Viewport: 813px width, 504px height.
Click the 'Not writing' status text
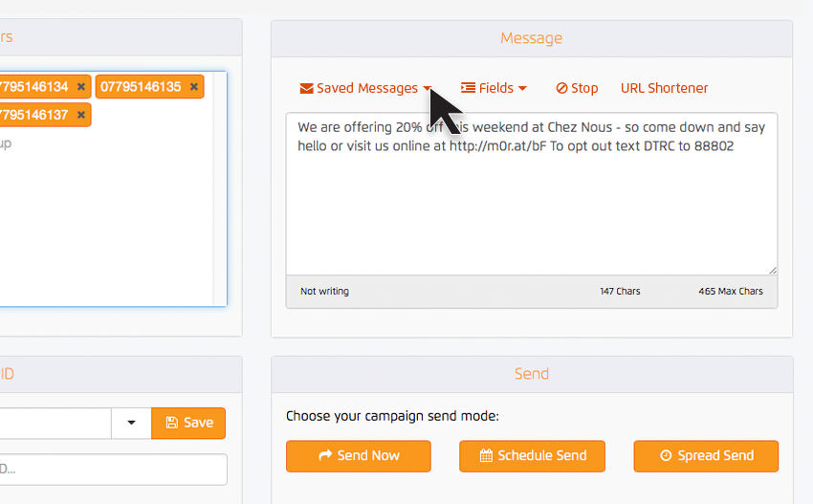coord(324,292)
